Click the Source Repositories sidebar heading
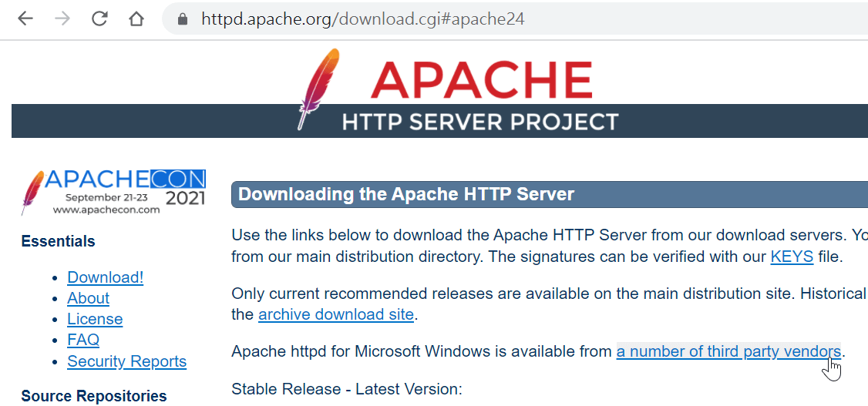 (x=94, y=397)
